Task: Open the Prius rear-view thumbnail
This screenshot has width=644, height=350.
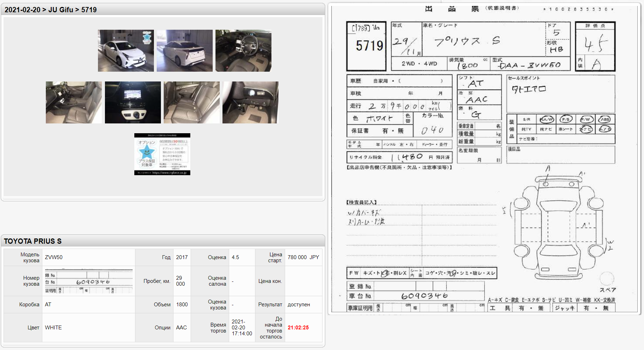Action: click(x=185, y=51)
